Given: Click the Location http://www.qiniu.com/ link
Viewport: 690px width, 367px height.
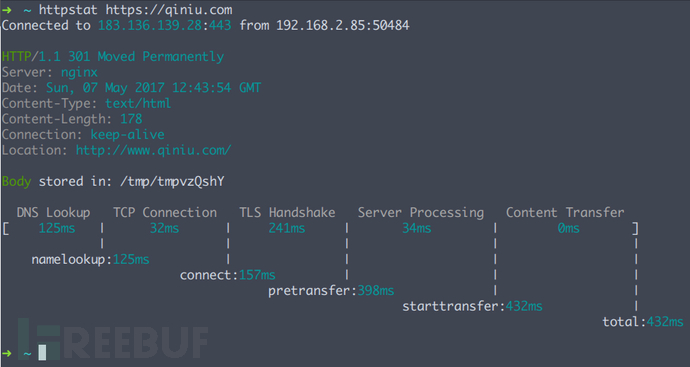Looking at the screenshot, I should [x=153, y=150].
